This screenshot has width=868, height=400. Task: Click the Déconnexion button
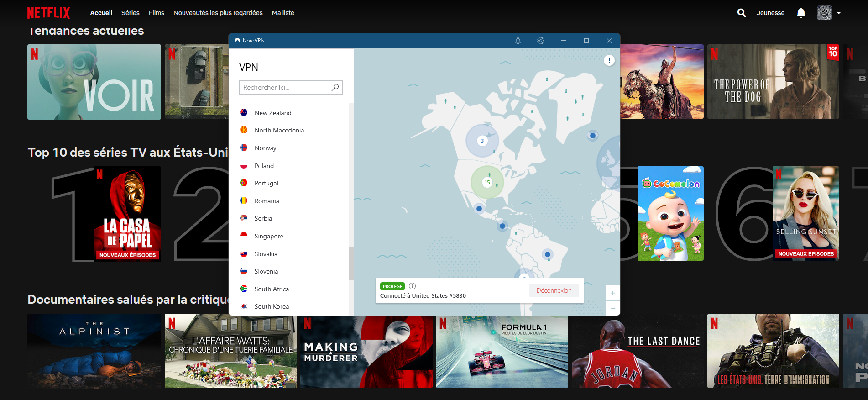tap(554, 290)
